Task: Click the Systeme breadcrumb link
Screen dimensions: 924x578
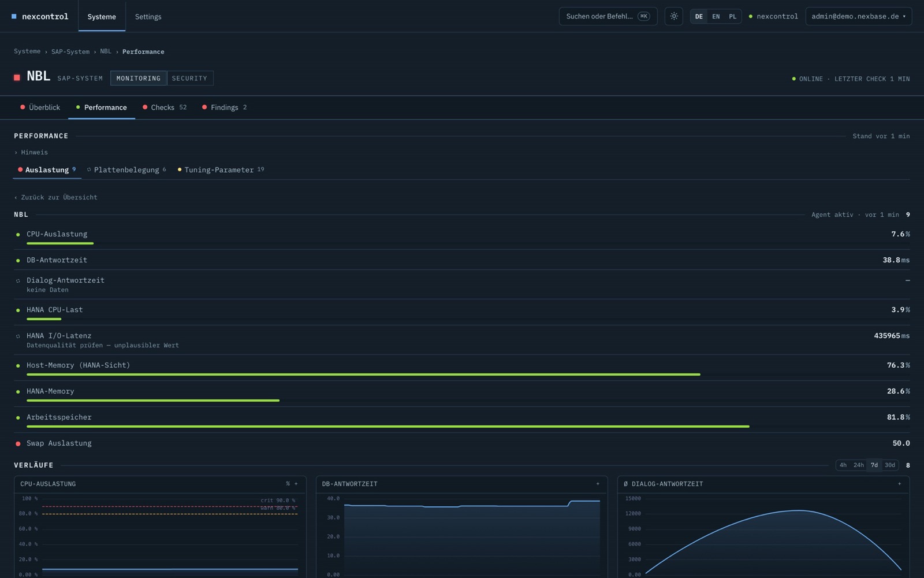Action: pos(27,51)
